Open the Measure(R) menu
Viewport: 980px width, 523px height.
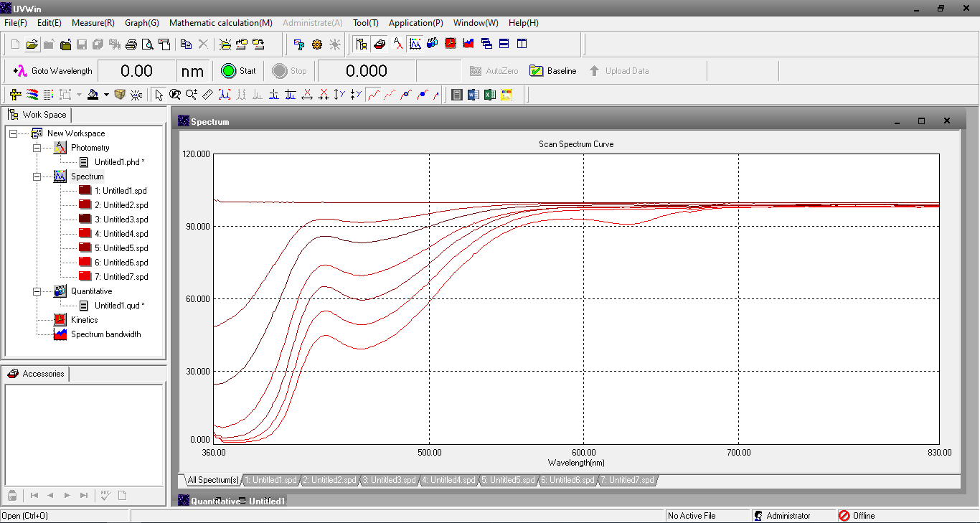coord(93,23)
